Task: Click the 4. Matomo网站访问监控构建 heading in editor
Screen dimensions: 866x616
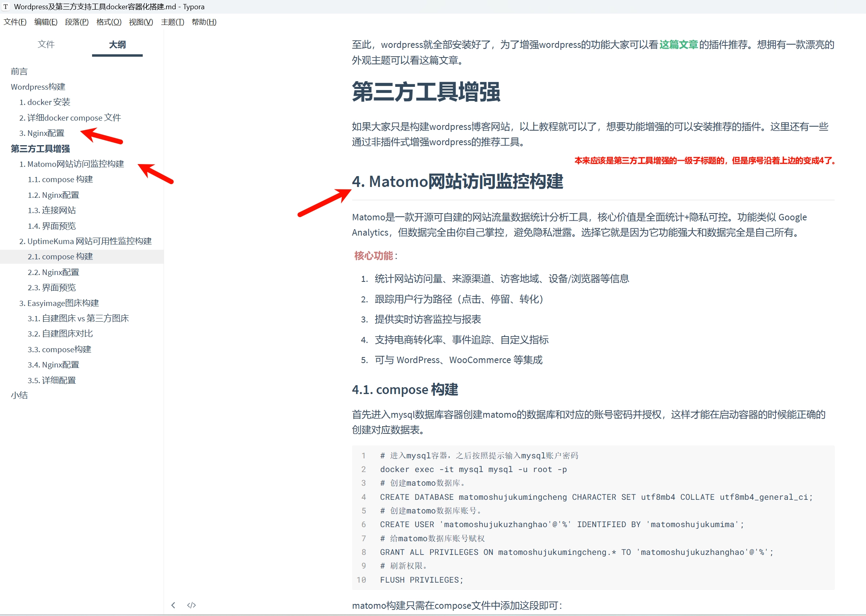Action: pyautogui.click(x=458, y=181)
